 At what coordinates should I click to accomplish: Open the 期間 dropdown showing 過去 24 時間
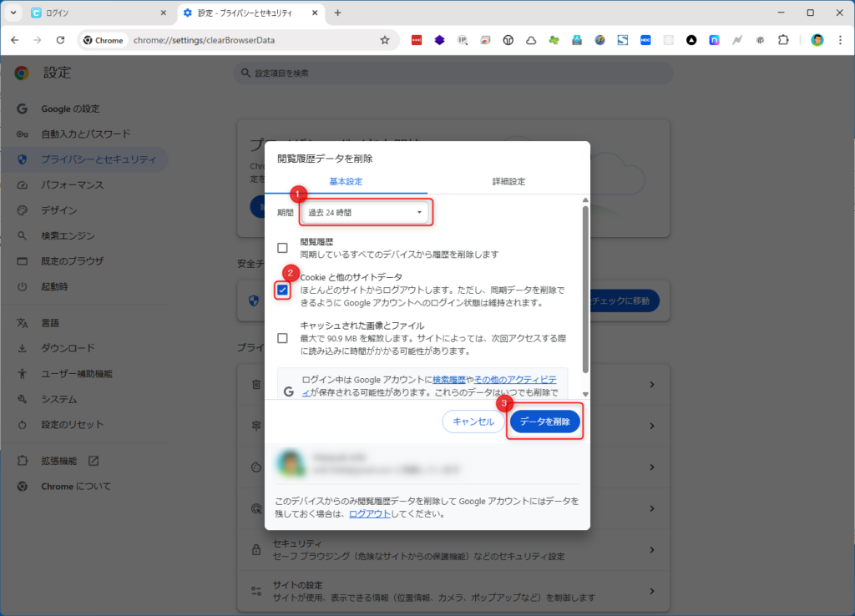pyautogui.click(x=366, y=213)
